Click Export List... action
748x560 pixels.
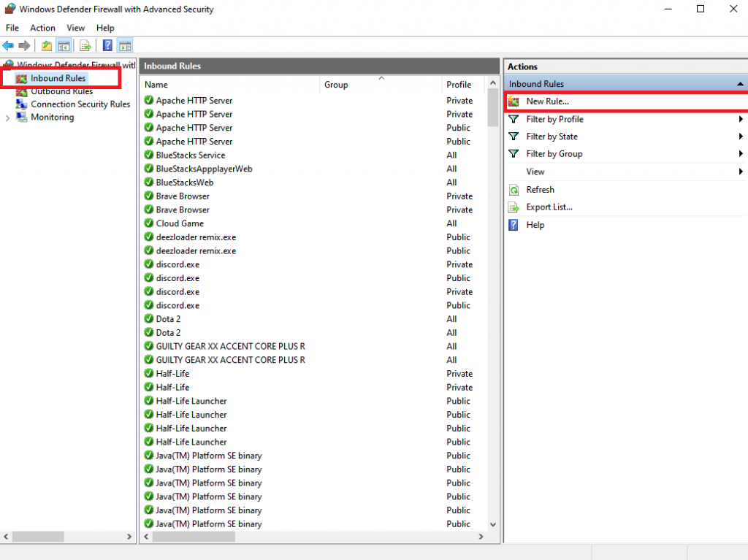pos(549,207)
